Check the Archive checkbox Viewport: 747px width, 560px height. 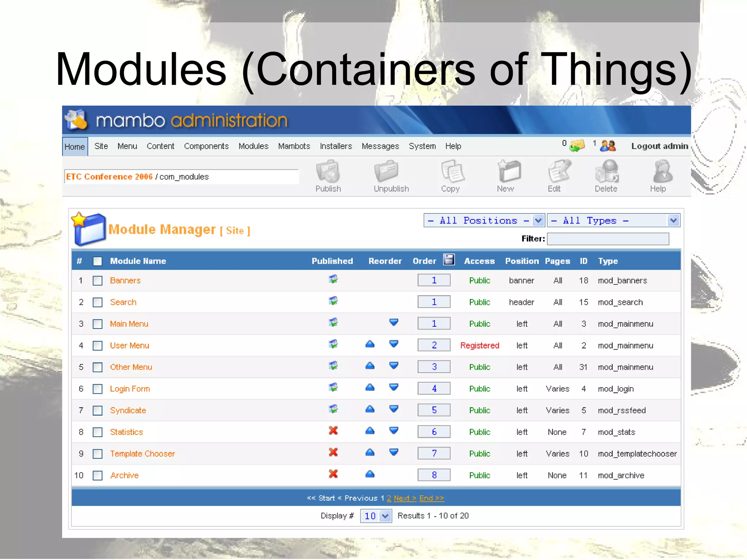97,475
